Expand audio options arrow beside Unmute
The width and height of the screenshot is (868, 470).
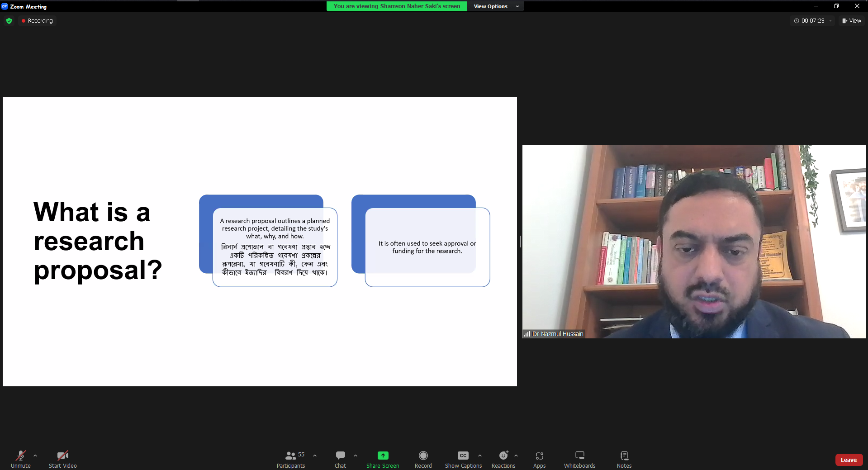(x=35, y=456)
